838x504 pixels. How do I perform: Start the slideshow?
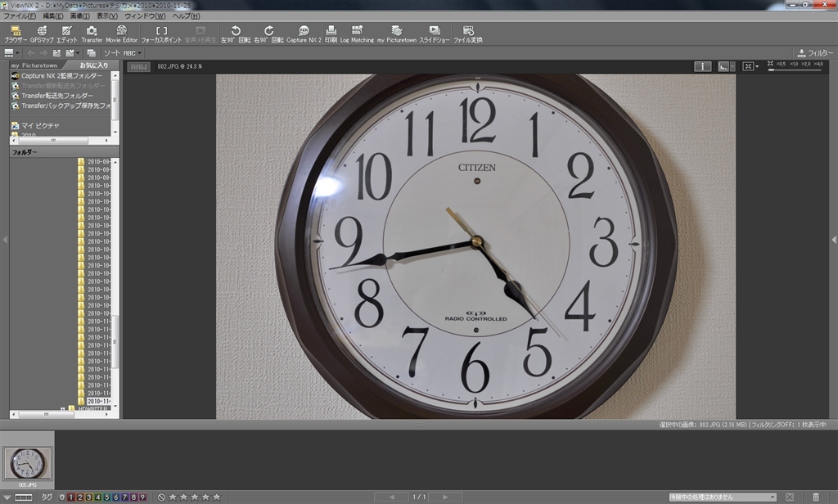(435, 34)
